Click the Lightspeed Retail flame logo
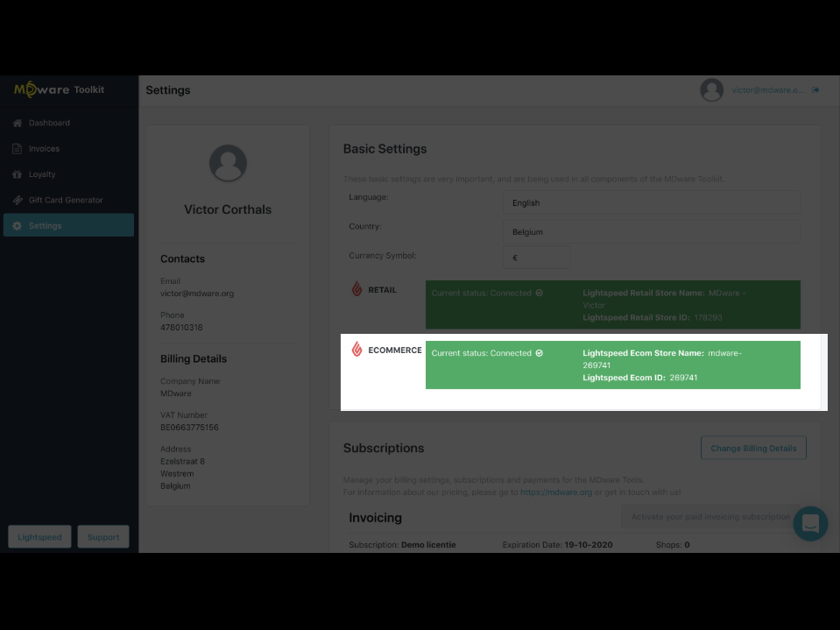Image resolution: width=840 pixels, height=630 pixels. pos(356,289)
